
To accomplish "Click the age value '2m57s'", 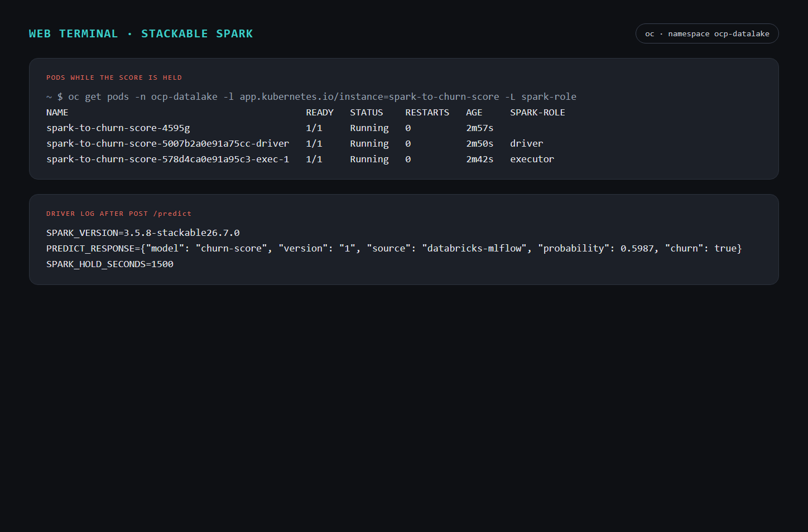I will (480, 128).
